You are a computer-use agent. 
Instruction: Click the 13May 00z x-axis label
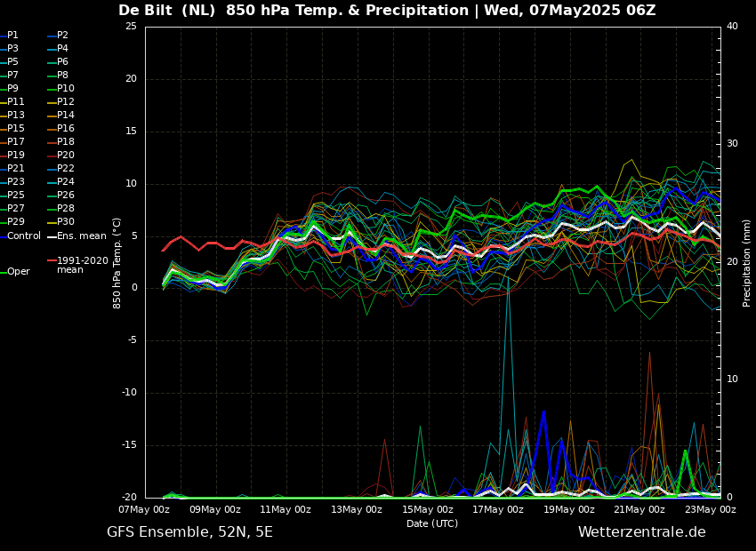(357, 510)
